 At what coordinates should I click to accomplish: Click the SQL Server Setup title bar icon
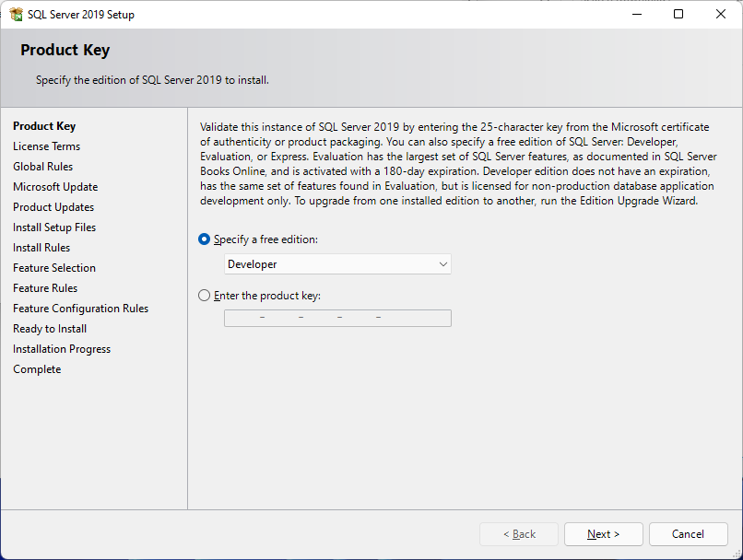coord(16,14)
